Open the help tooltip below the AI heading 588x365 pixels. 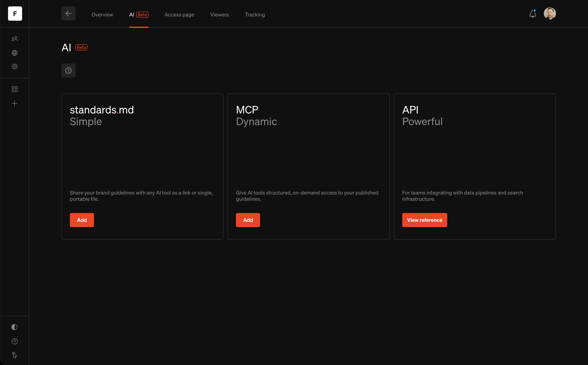tap(68, 70)
